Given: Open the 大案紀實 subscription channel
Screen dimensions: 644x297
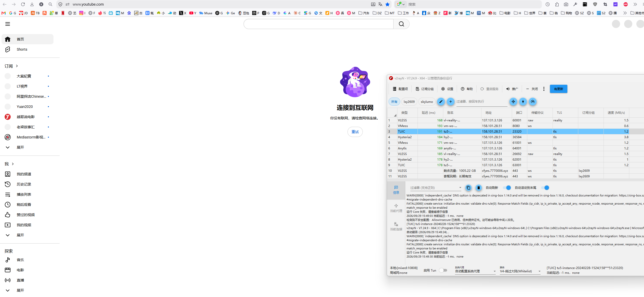Looking at the screenshot, I should (x=28, y=76).
